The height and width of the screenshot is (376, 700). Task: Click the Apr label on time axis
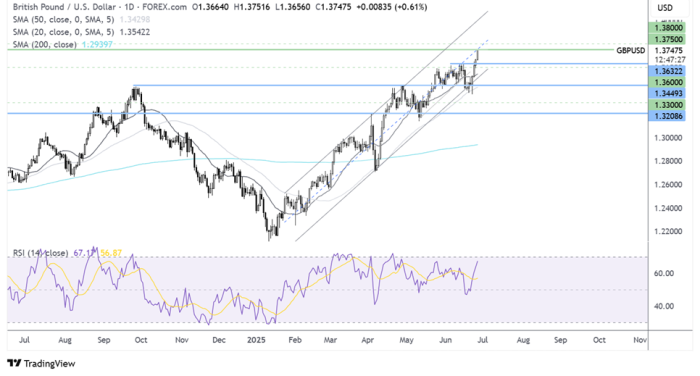pos(367,340)
